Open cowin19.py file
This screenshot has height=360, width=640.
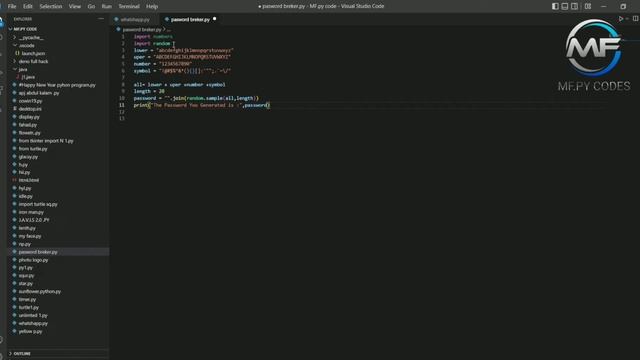[30, 101]
